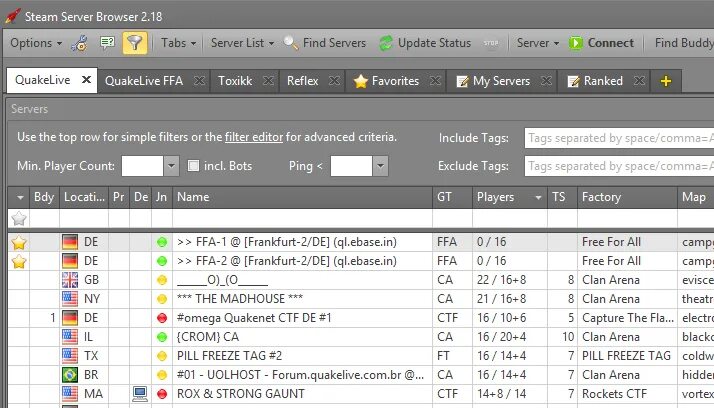Add a new tab with yellow plus
714x408 pixels.
666,81
